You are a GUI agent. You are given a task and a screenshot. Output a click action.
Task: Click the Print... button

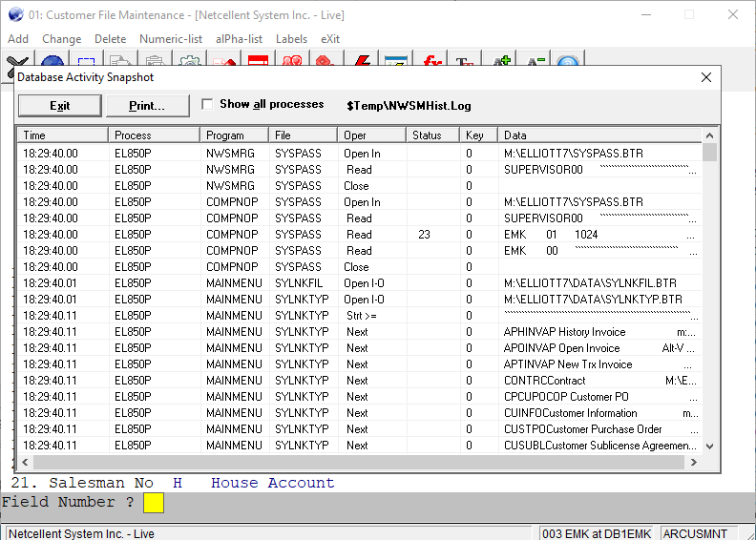point(147,106)
